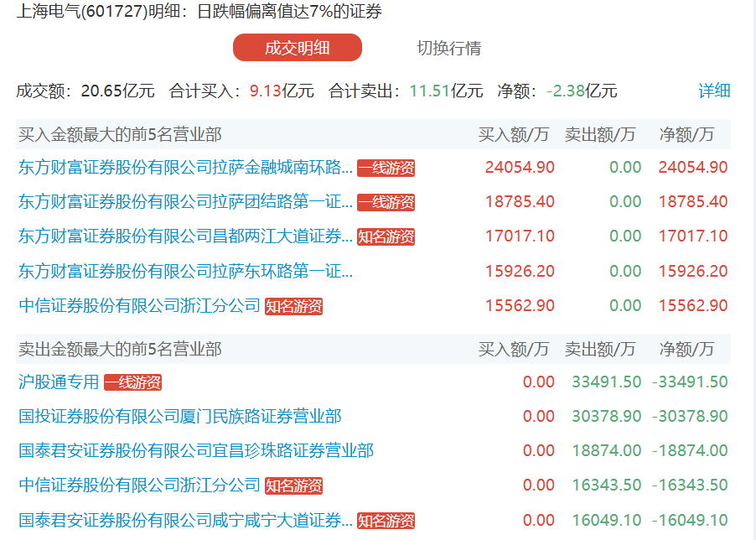The height and width of the screenshot is (540, 756).
Task: Click 知名游资 badge on 咸宁咸宁大道 row
Action: (x=386, y=520)
